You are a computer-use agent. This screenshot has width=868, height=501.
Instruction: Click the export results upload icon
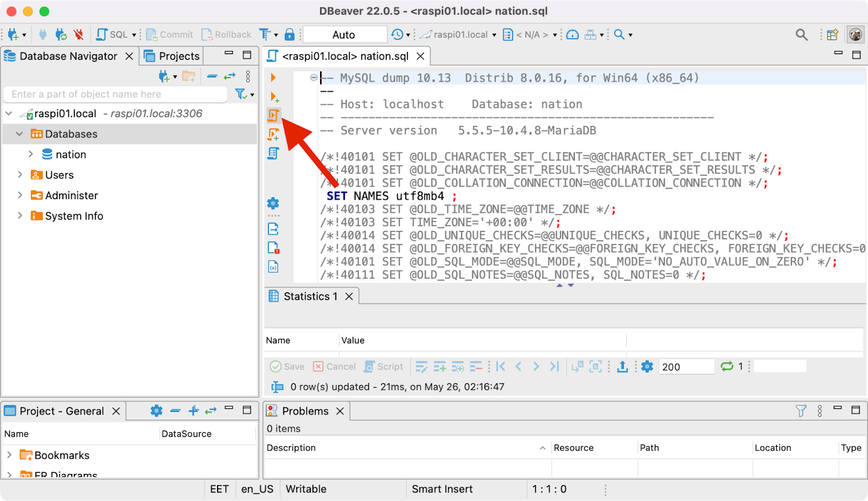(623, 367)
